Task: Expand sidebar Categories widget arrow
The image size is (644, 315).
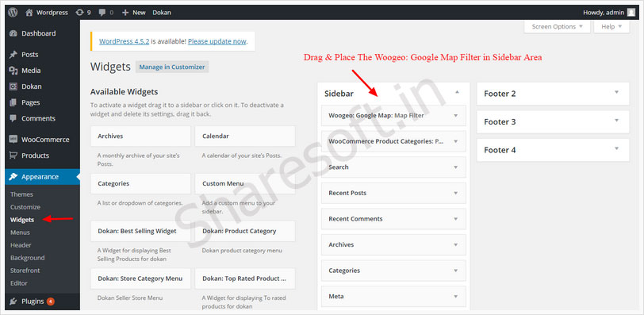Action: (x=455, y=271)
